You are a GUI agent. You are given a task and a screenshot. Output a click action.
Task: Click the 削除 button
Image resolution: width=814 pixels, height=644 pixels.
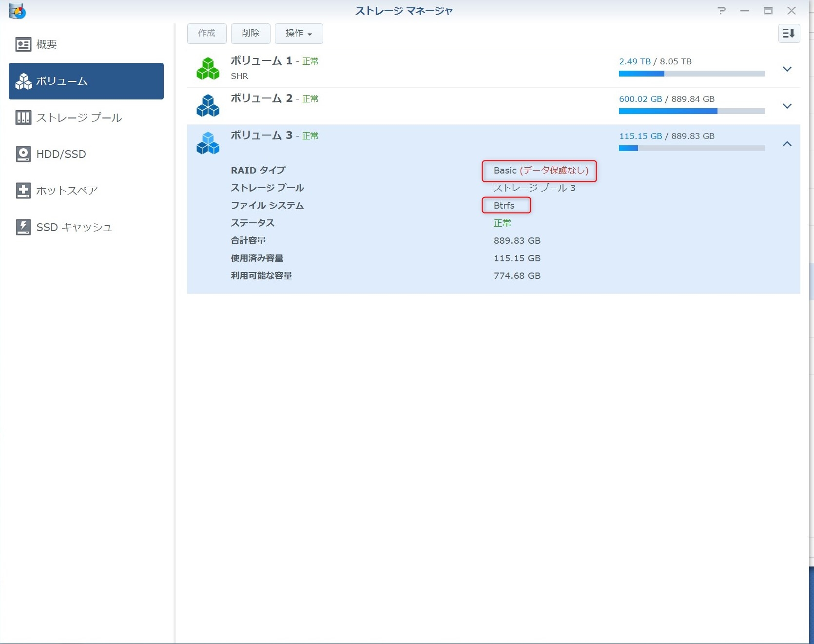[251, 33]
